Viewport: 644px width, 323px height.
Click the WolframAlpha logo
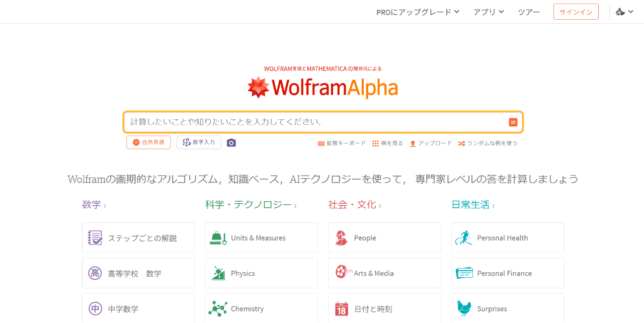click(x=323, y=88)
